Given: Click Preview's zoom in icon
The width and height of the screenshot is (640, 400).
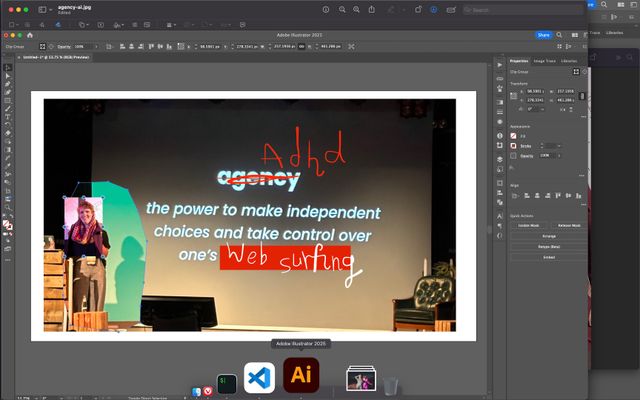Looking at the screenshot, I should point(356,9).
